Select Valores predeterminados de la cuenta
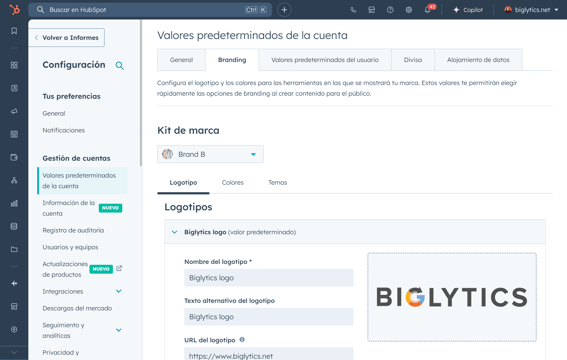Screen dimensions: 567x360 82,181
